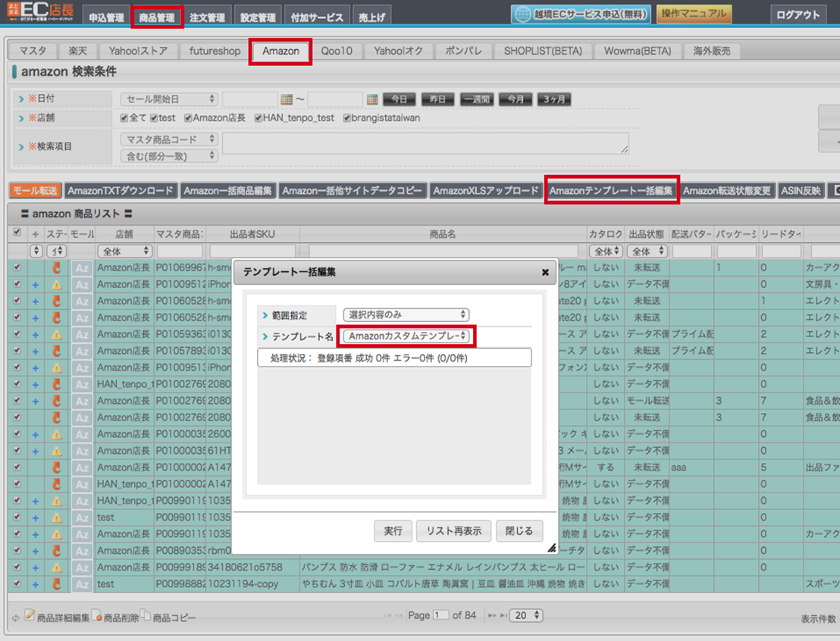This screenshot has width=840, height=641.
Task: Click the モール転送 button
Action: pyautogui.click(x=35, y=191)
